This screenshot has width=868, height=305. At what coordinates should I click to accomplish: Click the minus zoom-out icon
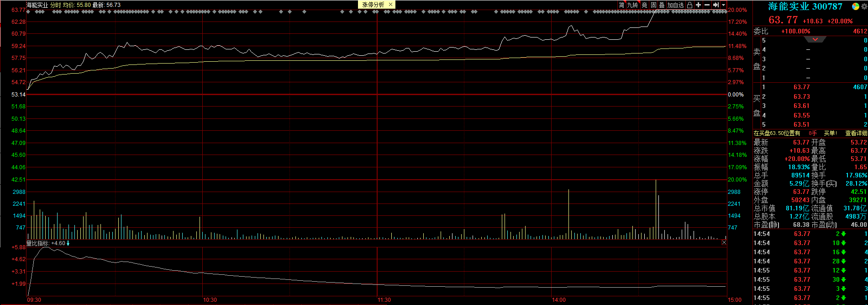click(x=707, y=5)
